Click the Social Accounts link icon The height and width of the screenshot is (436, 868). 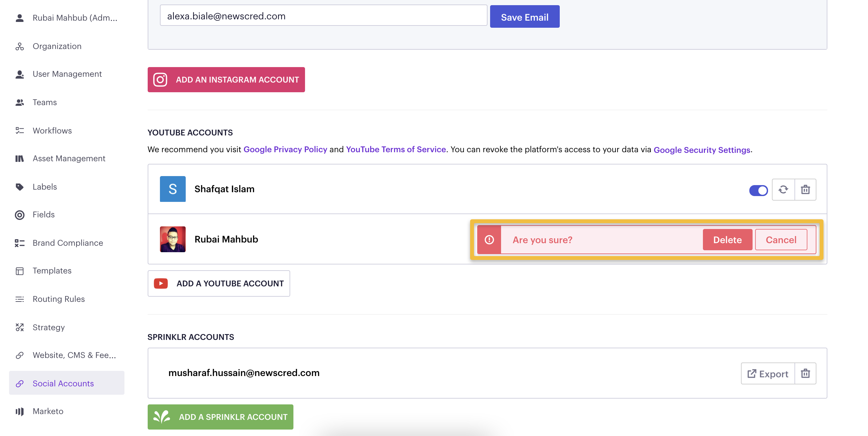[20, 383]
